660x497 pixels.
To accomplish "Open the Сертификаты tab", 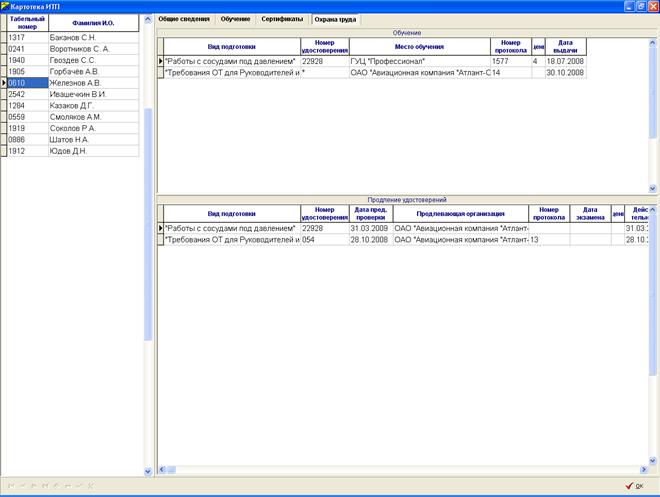I will click(282, 19).
